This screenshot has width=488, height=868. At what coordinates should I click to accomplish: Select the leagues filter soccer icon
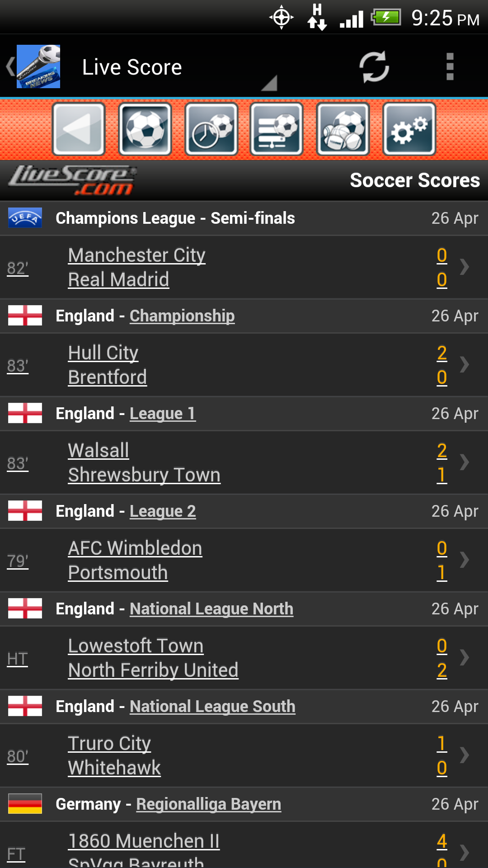pyautogui.click(x=277, y=129)
